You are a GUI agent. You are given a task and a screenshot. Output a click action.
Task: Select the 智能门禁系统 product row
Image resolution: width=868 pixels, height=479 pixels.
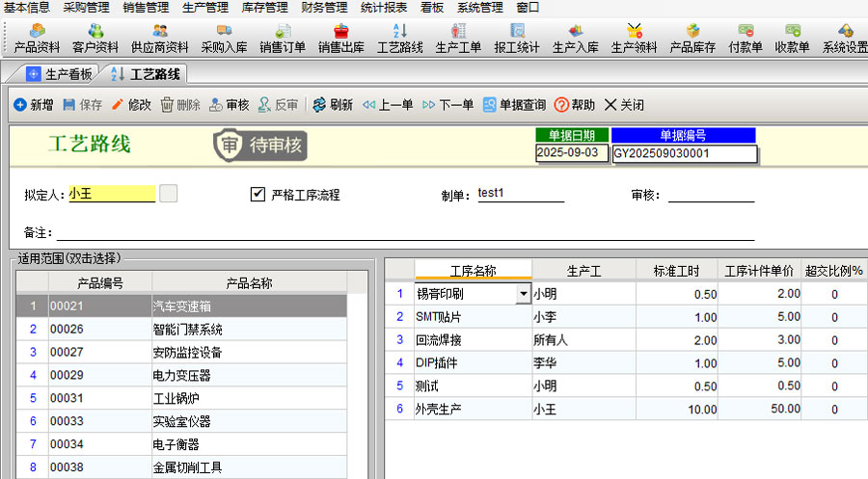(193, 329)
